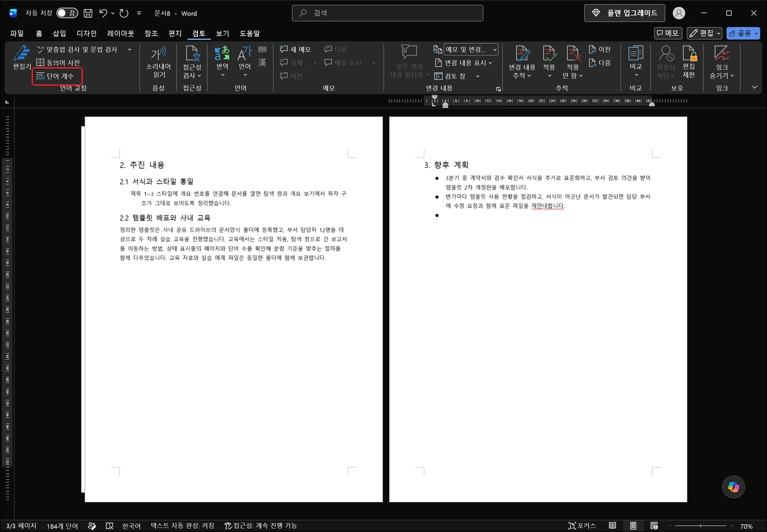Click the zoom in plus button
The height and width of the screenshot is (532, 767).
click(x=732, y=526)
